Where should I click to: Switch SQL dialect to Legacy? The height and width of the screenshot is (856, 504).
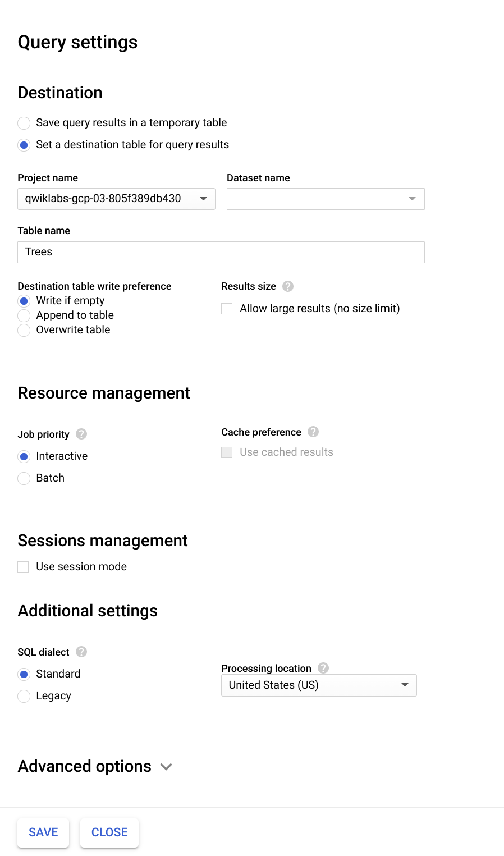[x=24, y=696]
